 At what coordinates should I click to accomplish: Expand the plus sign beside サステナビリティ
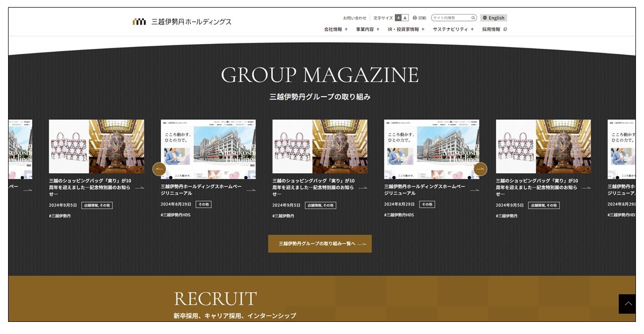coord(472,29)
